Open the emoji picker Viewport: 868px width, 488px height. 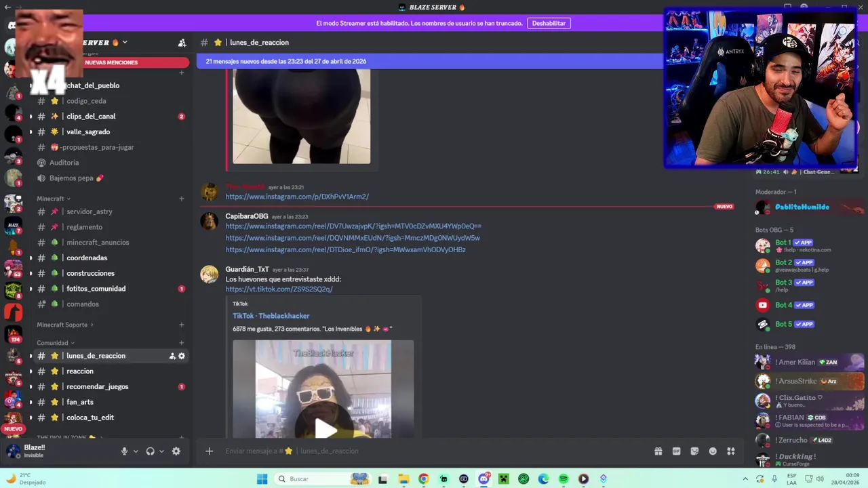coord(713,451)
